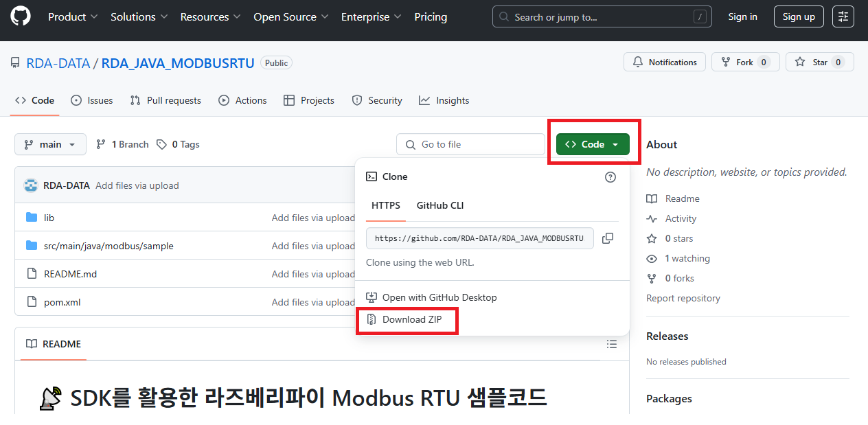Open the lib folder
Screen dimensions: 868x425
49,218
